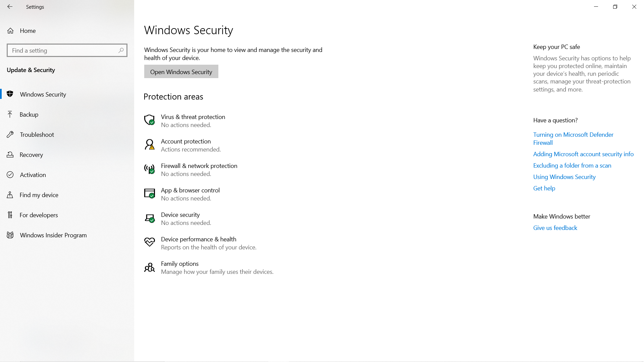The width and height of the screenshot is (644, 362).
Task: Close the Settings window
Action: point(634,7)
